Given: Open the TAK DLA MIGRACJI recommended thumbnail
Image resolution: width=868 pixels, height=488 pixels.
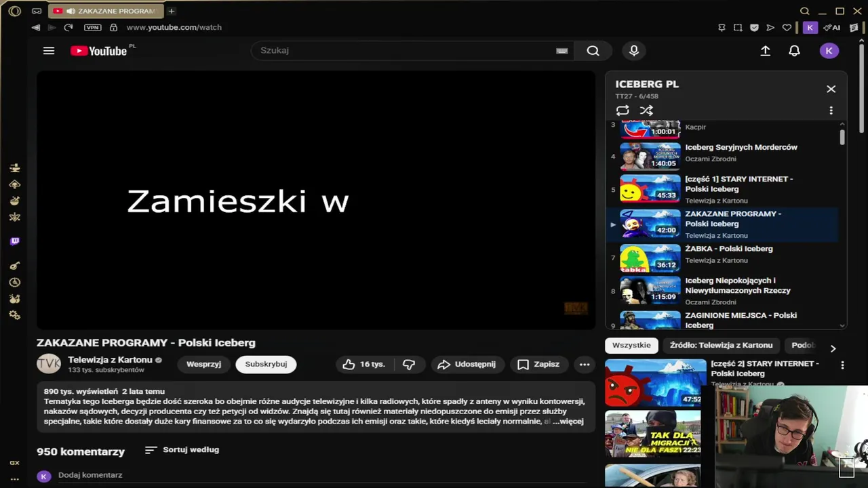Looking at the screenshot, I should (x=653, y=434).
